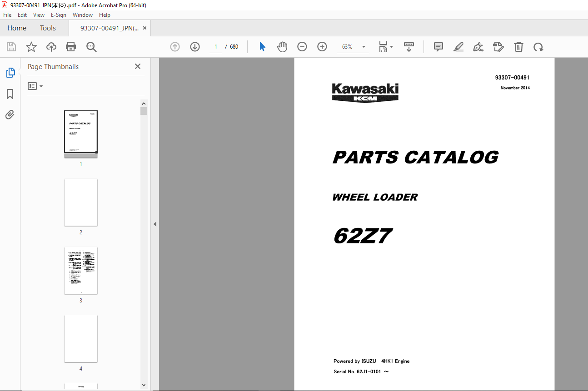Click the PARTS CATALOG heading text
The height and width of the screenshot is (391, 588).
pyautogui.click(x=415, y=158)
